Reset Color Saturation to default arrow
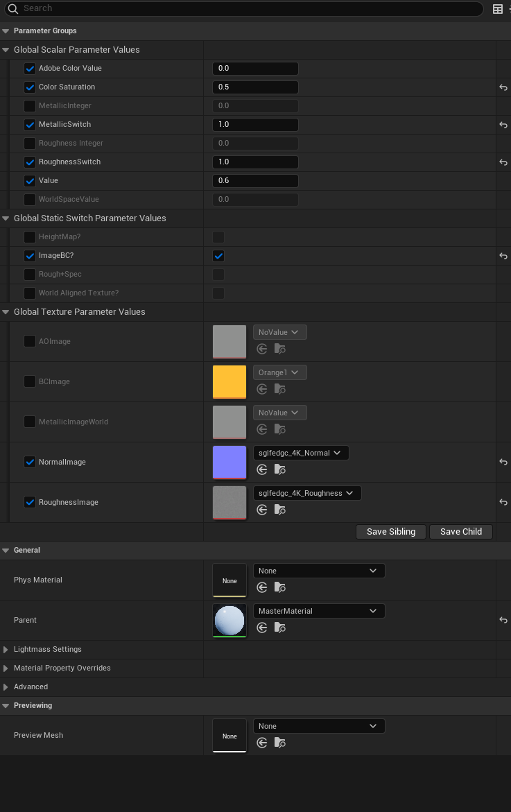 [x=503, y=87]
